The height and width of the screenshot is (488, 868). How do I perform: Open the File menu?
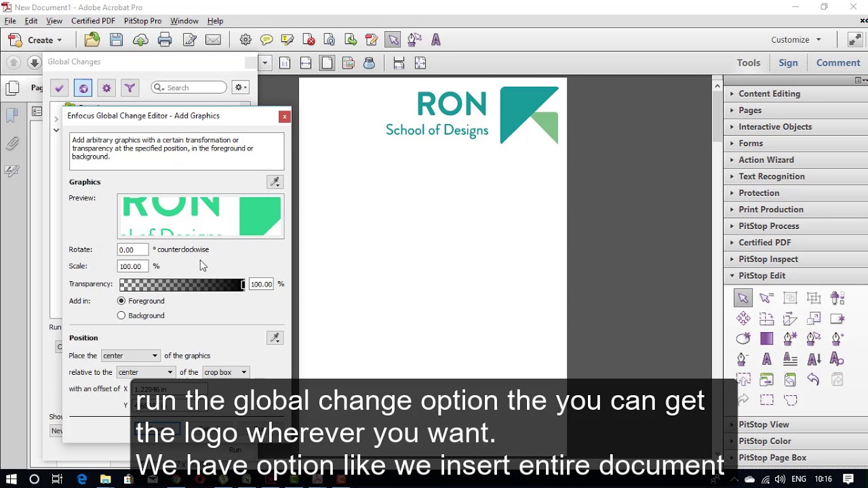[x=10, y=21]
